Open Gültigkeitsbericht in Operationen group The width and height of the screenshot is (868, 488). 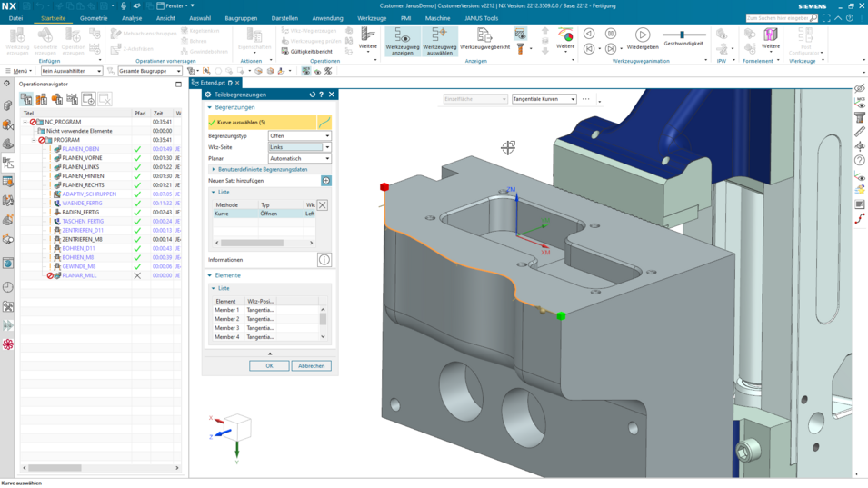pos(308,52)
